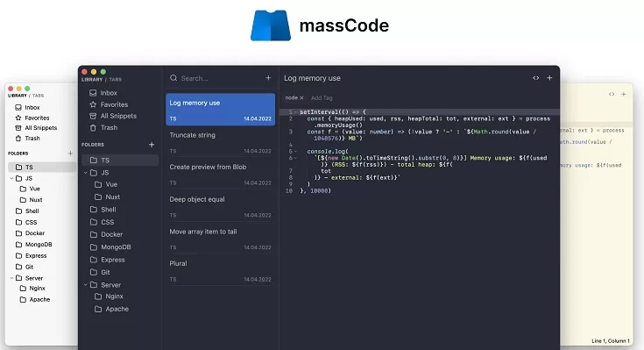This screenshot has height=350, width=644.
Task: Collapse the JS folder in dark window
Action: (86, 173)
